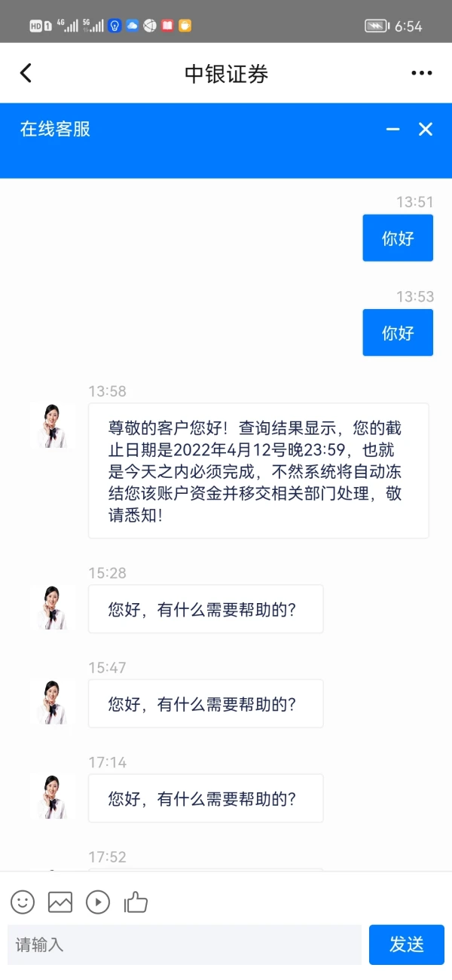
Task: Click the 请输入 text input field
Action: [181, 945]
